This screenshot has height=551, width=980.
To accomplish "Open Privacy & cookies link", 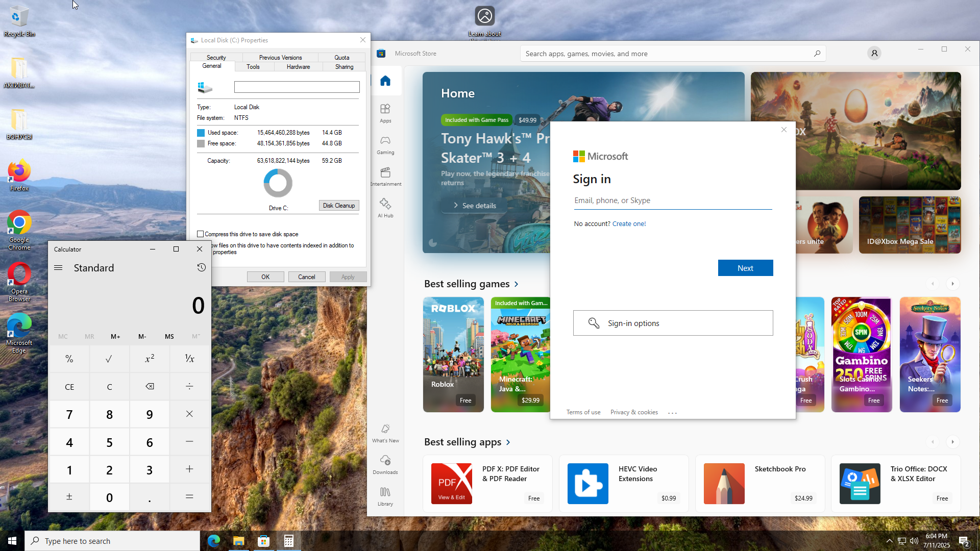I will click(x=634, y=412).
